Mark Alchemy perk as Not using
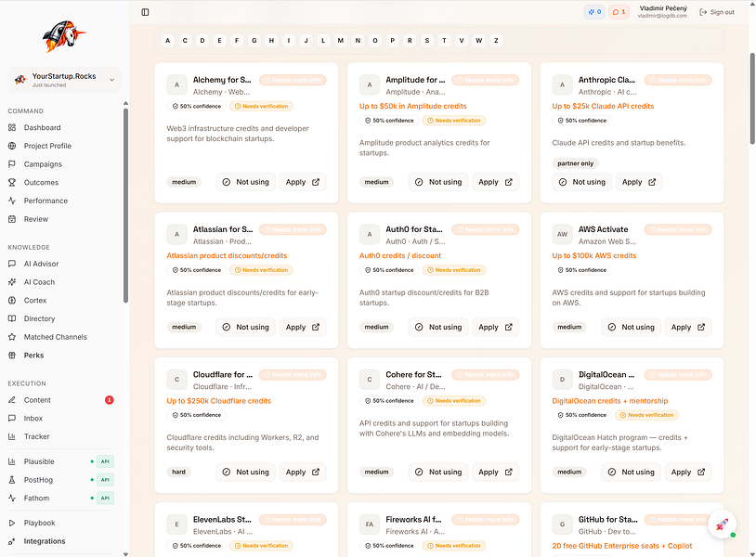 (245, 182)
